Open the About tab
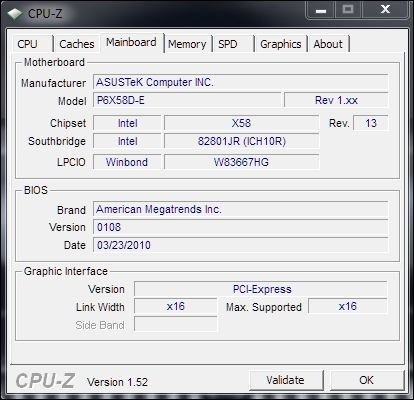This screenshot has width=414, height=400. pos(329,44)
